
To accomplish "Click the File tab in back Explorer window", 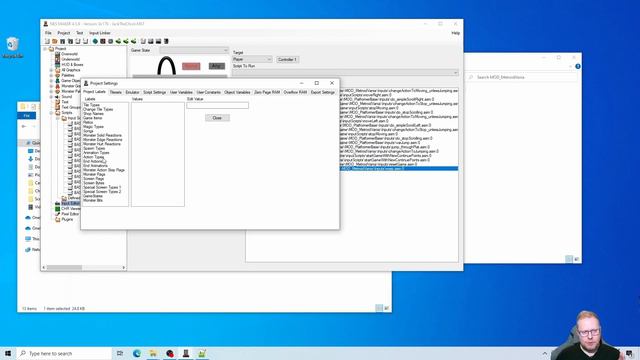I will tap(27, 116).
